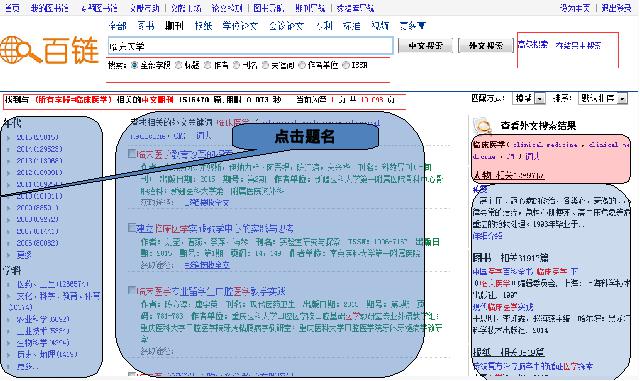Check the third result's checkbox
The image size is (640, 381).
[x=131, y=290]
